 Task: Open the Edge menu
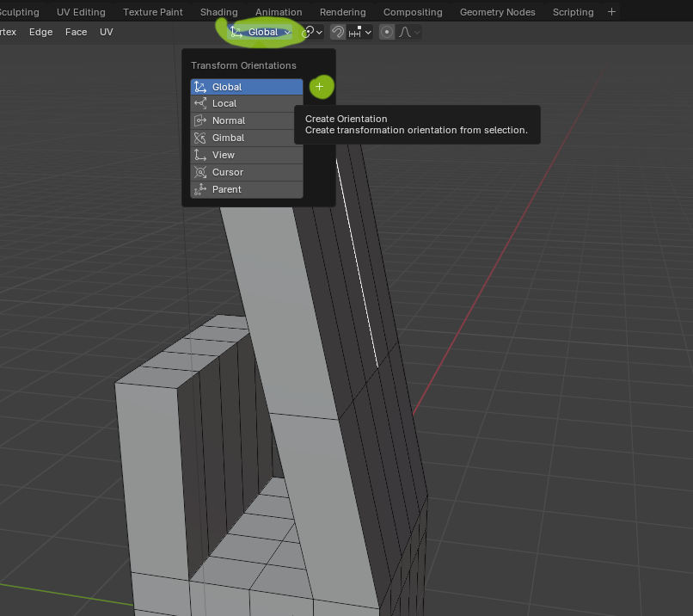[x=40, y=32]
